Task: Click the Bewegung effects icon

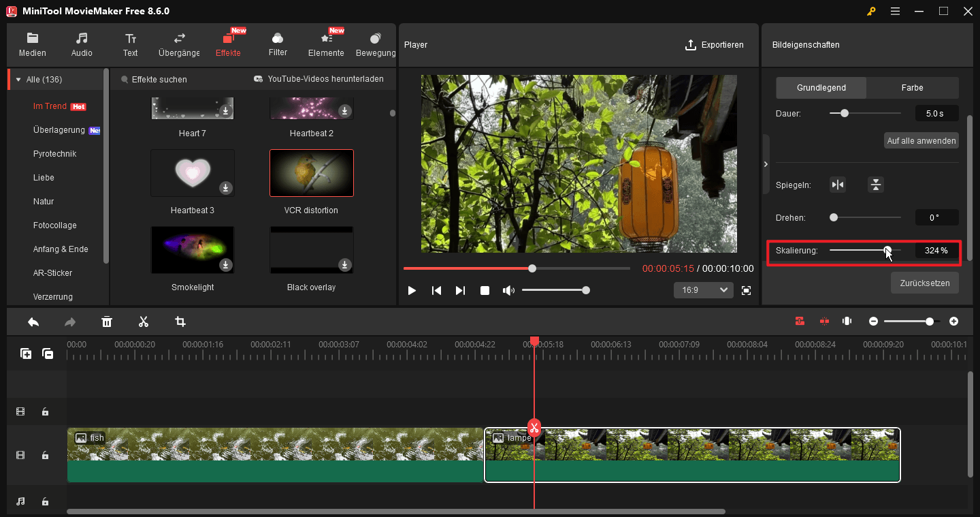Action: (x=375, y=44)
